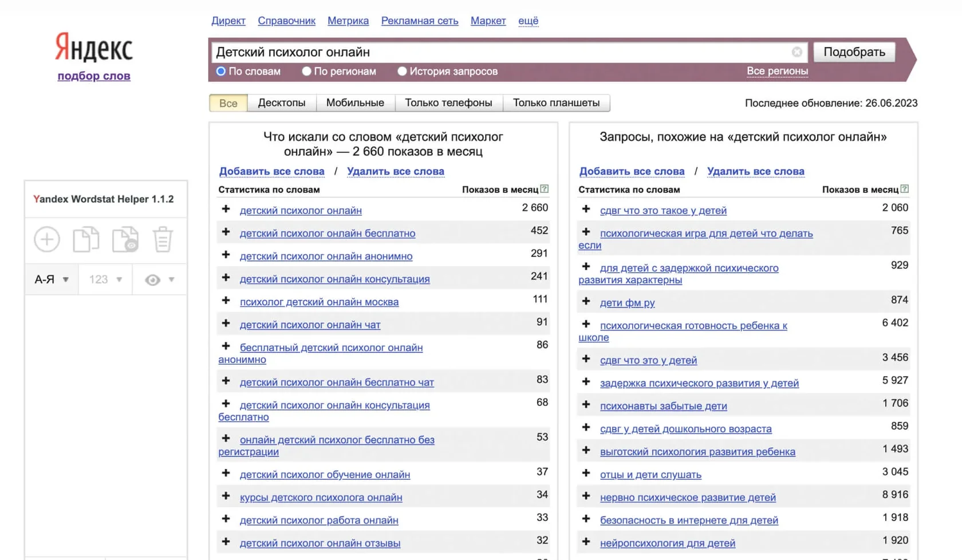This screenshot has height=560, width=962.
Task: Click 'Добавить все слова' in similar queries panel
Action: pyautogui.click(x=632, y=171)
